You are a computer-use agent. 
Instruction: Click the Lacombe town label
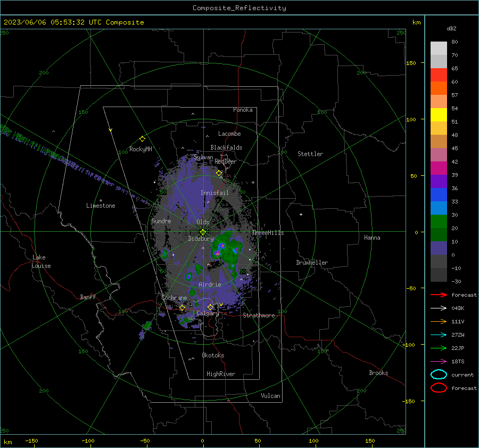tap(229, 134)
